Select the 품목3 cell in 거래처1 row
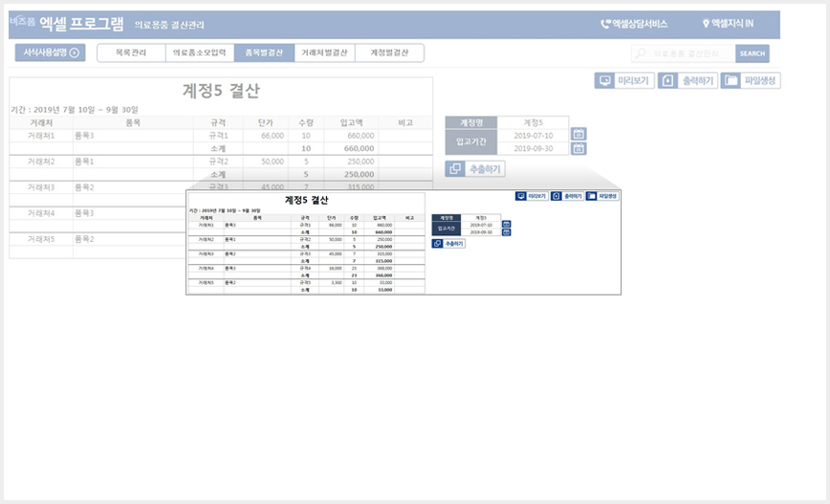The width and height of the screenshot is (830, 504). (x=134, y=136)
